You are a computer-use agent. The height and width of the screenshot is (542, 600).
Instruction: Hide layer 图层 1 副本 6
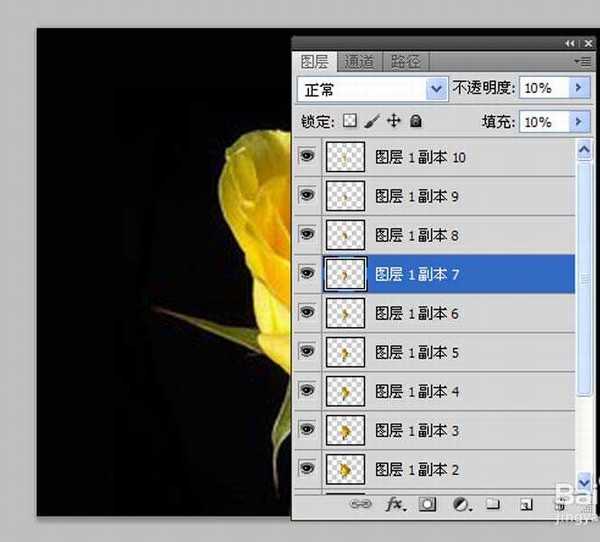pos(307,312)
